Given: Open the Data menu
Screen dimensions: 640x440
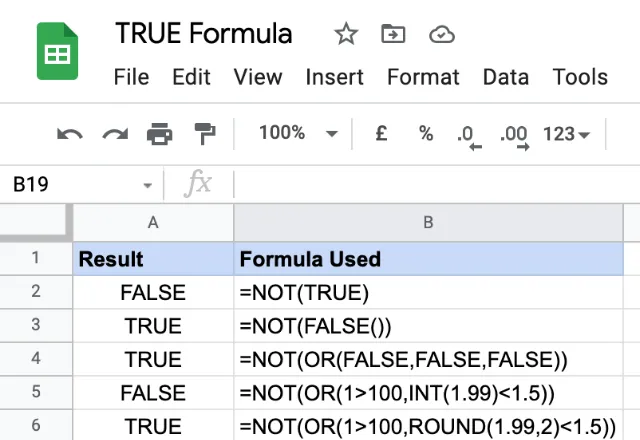Looking at the screenshot, I should click(x=506, y=77).
